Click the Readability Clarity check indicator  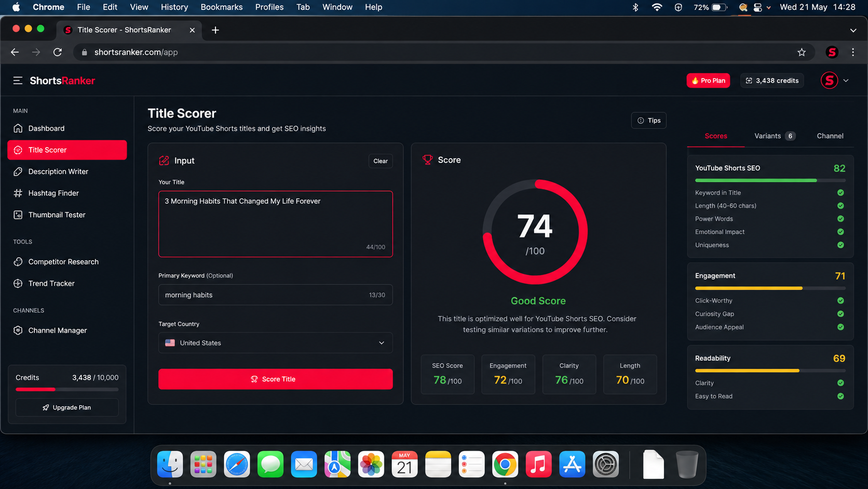pyautogui.click(x=840, y=383)
